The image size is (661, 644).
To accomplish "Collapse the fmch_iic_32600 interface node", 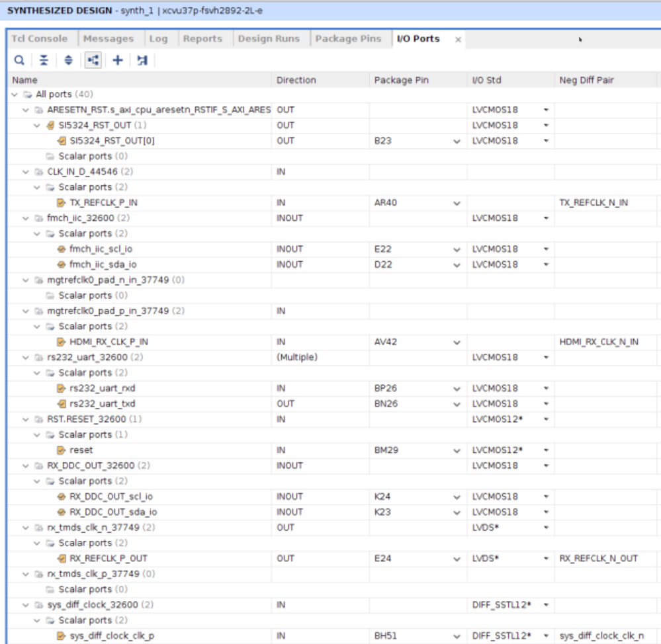I will click(26, 218).
